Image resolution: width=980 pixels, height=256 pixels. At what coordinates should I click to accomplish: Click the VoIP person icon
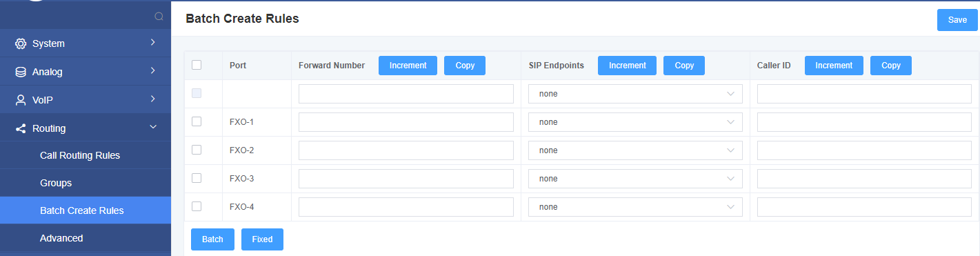coord(21,100)
